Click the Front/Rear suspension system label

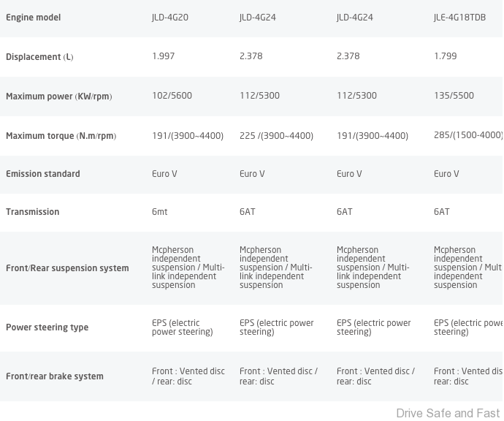(x=67, y=268)
